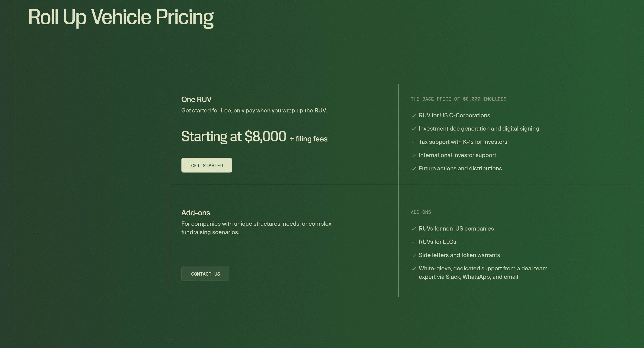Click checkmark next to RUVs for non-US companies
The image size is (644, 348).
(x=414, y=229)
